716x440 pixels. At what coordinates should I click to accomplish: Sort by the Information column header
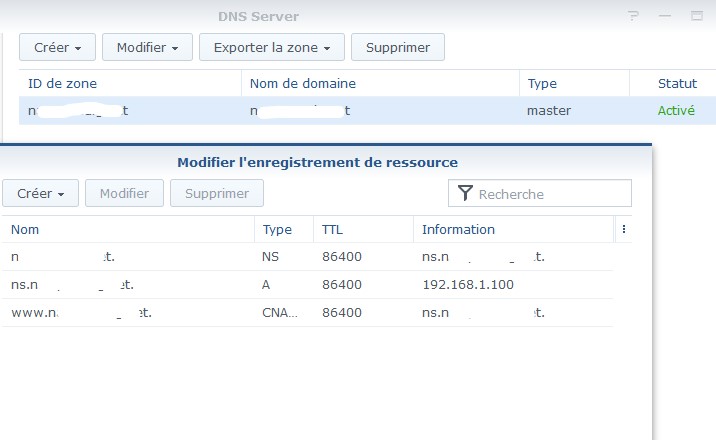[x=514, y=229]
